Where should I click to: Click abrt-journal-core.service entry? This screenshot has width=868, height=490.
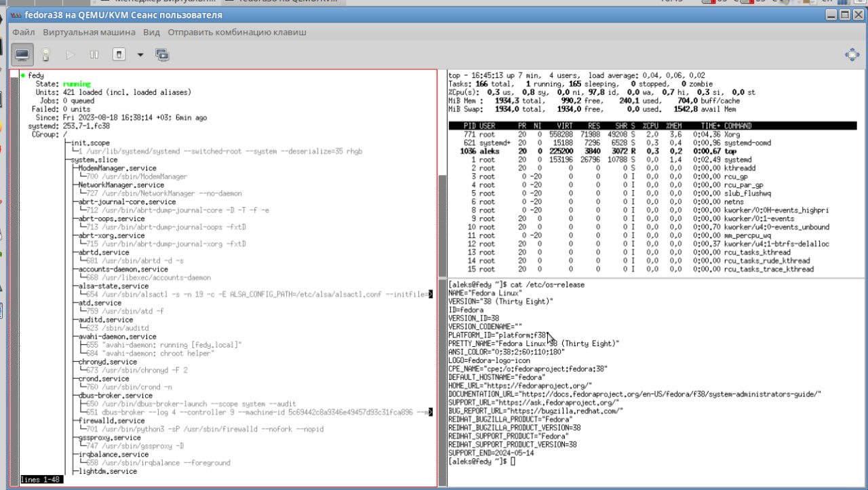coord(127,202)
